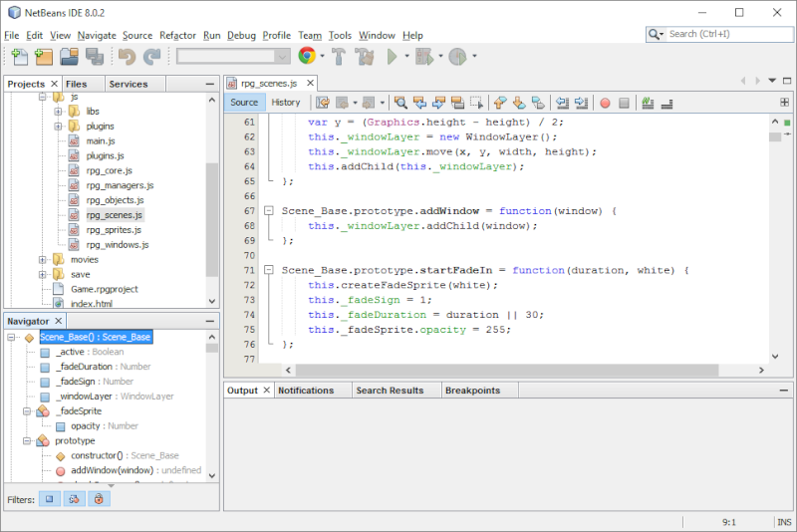This screenshot has width=797, height=532.
Task: Open the Refactor menu
Action: coord(177,35)
